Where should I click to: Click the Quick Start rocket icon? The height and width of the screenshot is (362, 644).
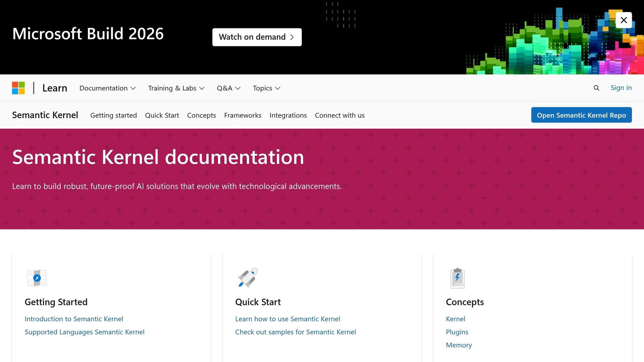[248, 278]
